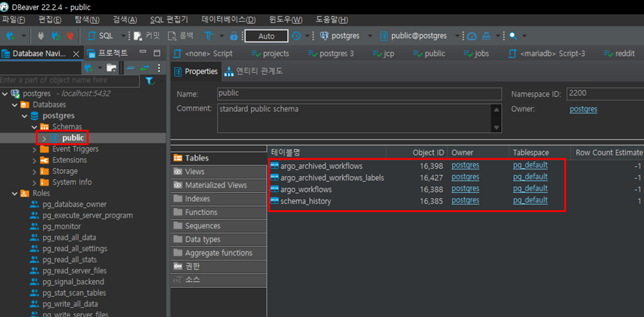
Task: Collapse the Roles node
Action: point(14,193)
